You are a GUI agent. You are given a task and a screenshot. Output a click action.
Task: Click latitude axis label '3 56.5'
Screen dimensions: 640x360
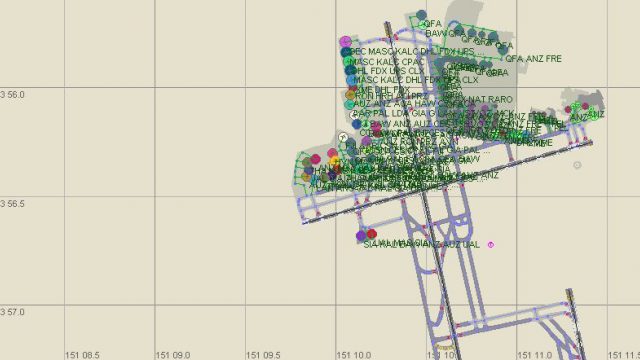click(x=12, y=204)
